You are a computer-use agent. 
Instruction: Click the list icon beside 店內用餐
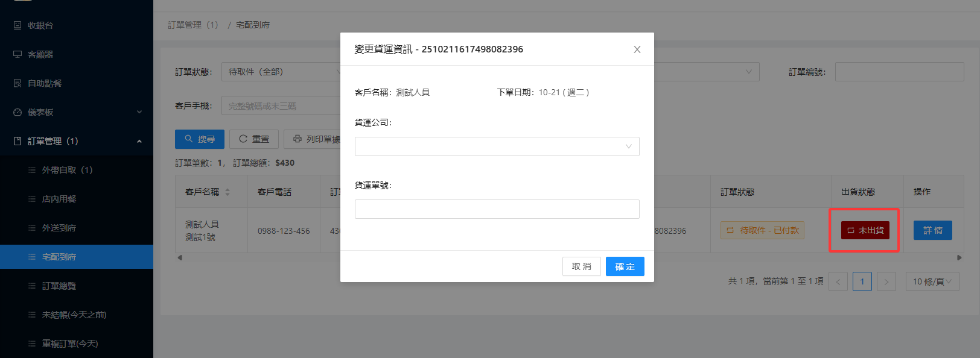click(32, 199)
